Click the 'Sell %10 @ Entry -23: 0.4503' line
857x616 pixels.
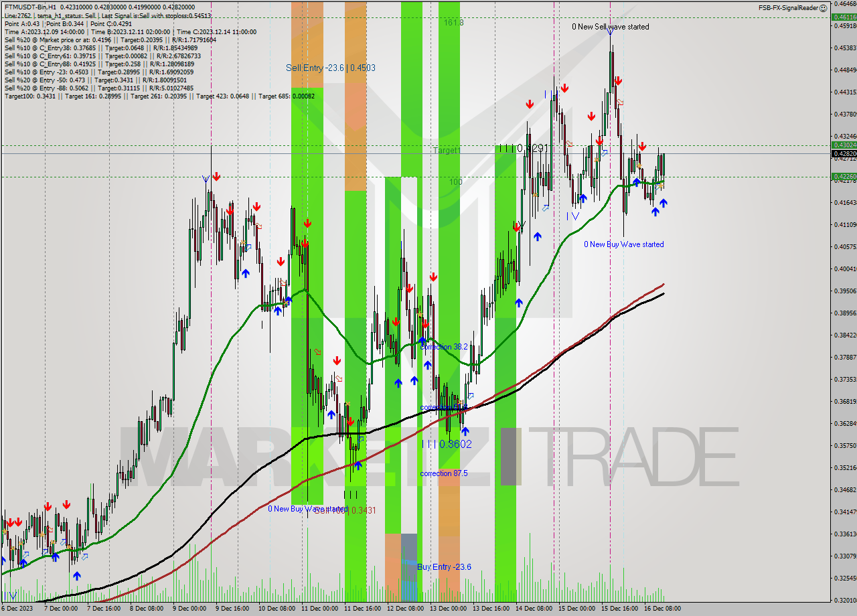point(99,72)
